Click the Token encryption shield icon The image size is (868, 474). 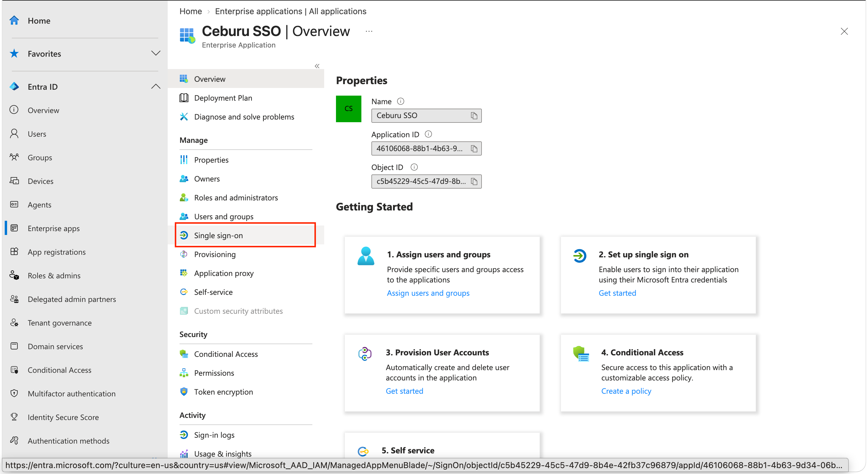(x=184, y=392)
